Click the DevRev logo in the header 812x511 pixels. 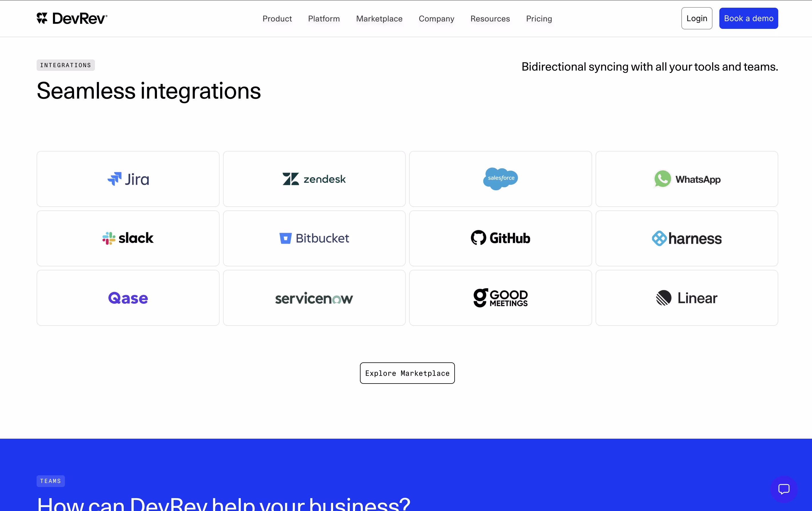[72, 18]
